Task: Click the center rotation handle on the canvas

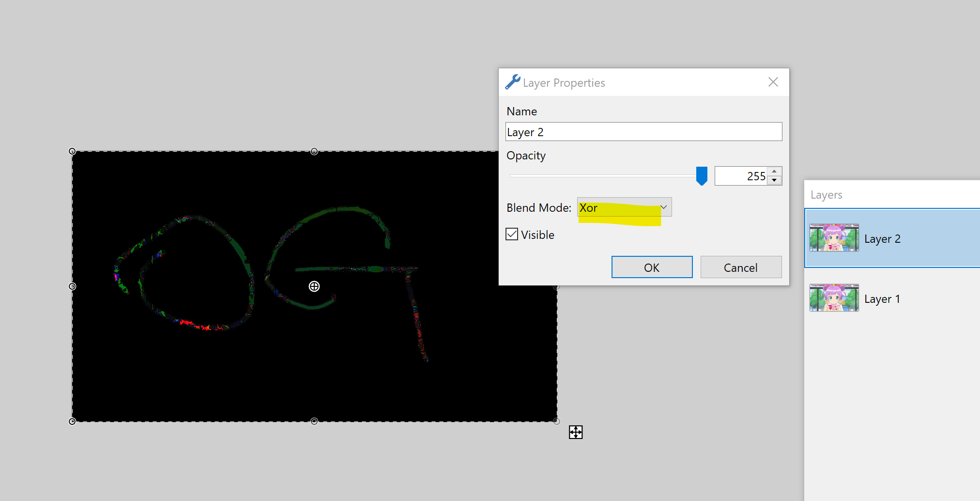Action: coord(314,286)
